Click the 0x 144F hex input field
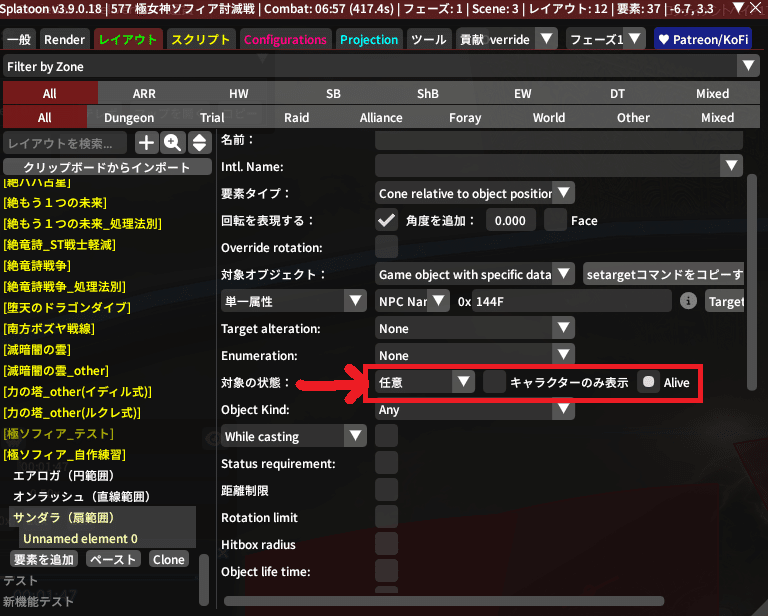768x616 pixels. (x=572, y=301)
